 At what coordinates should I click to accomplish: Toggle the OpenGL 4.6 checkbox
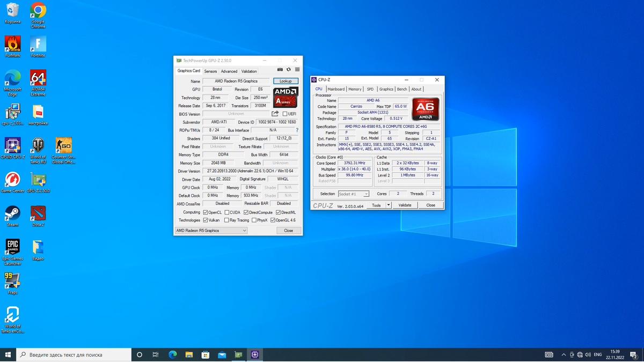pyautogui.click(x=273, y=220)
